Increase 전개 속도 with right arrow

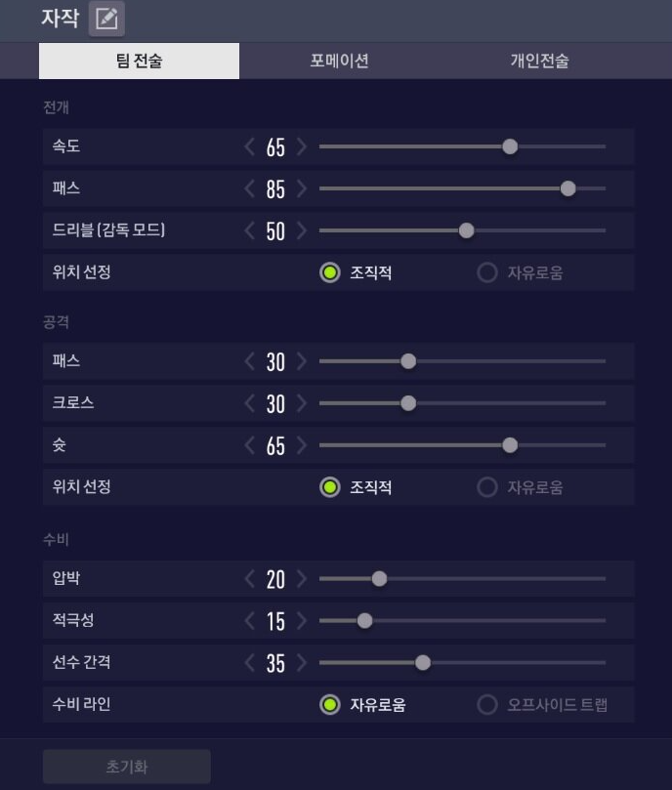(302, 146)
